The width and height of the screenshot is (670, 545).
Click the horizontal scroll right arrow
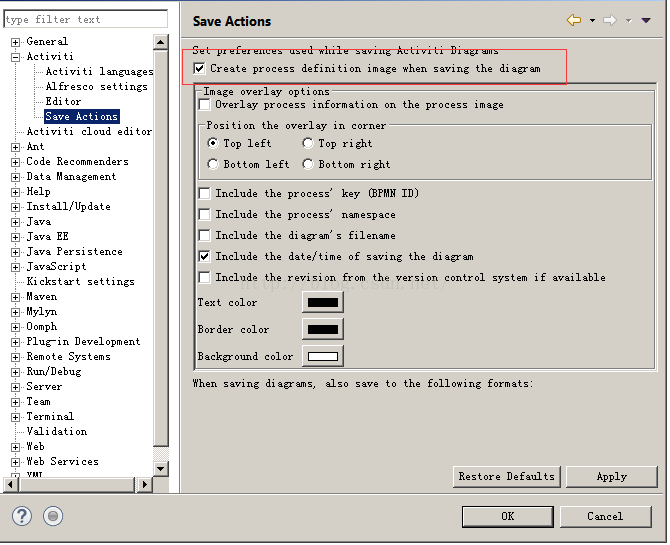(145, 485)
